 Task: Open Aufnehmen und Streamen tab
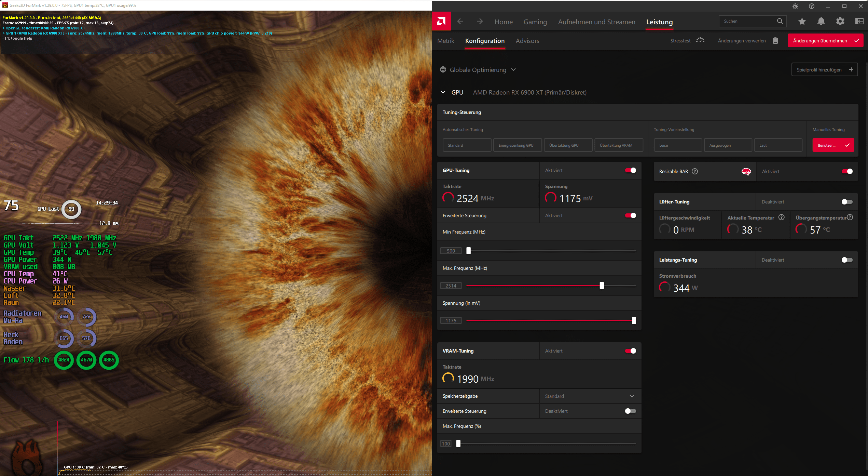(x=596, y=22)
